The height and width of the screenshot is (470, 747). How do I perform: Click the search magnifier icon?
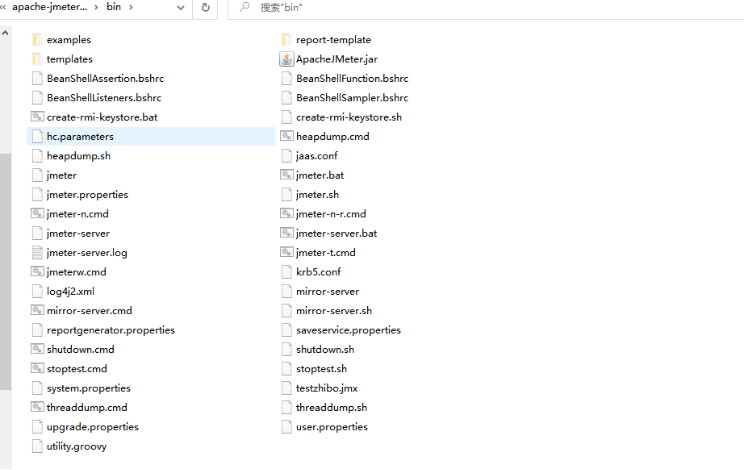coord(244,7)
